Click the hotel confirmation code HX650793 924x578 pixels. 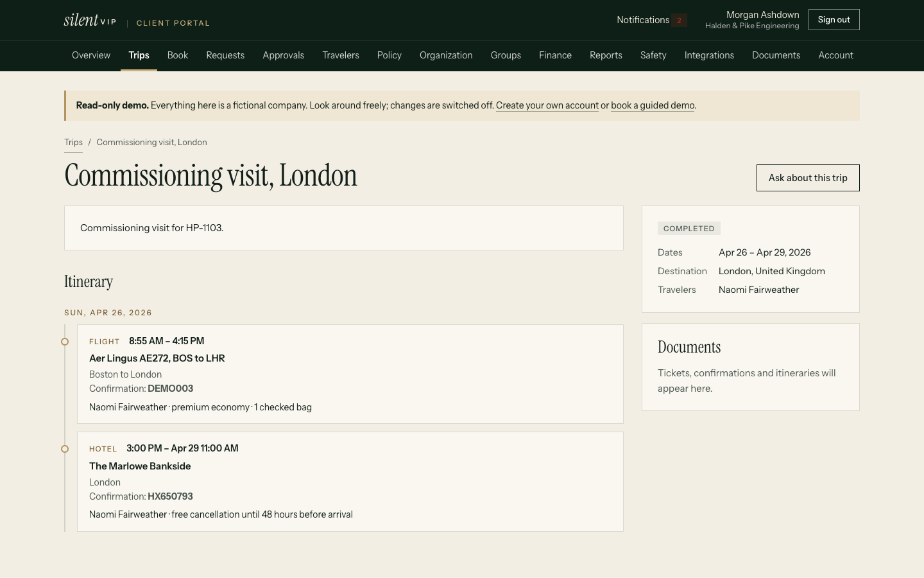point(171,496)
